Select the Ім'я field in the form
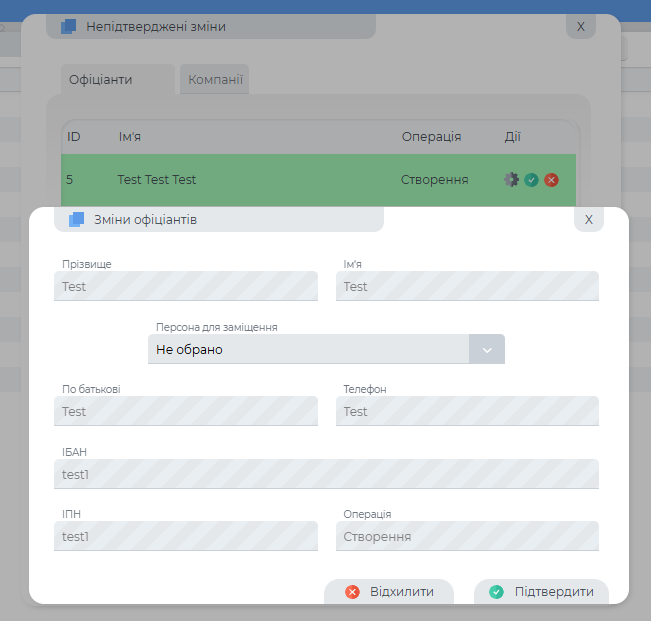This screenshot has height=621, width=651. tap(467, 287)
